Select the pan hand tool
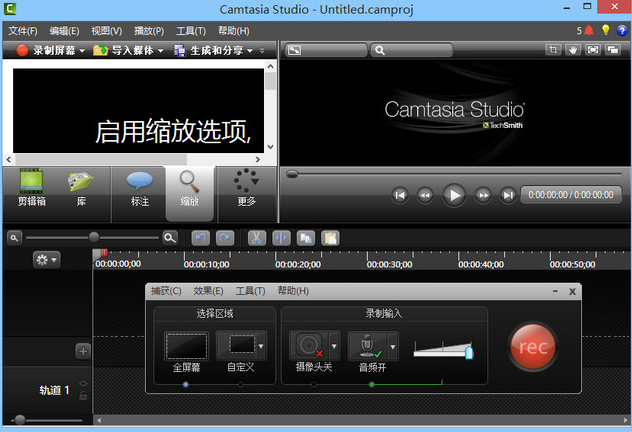This screenshot has height=432, width=632. tap(573, 50)
